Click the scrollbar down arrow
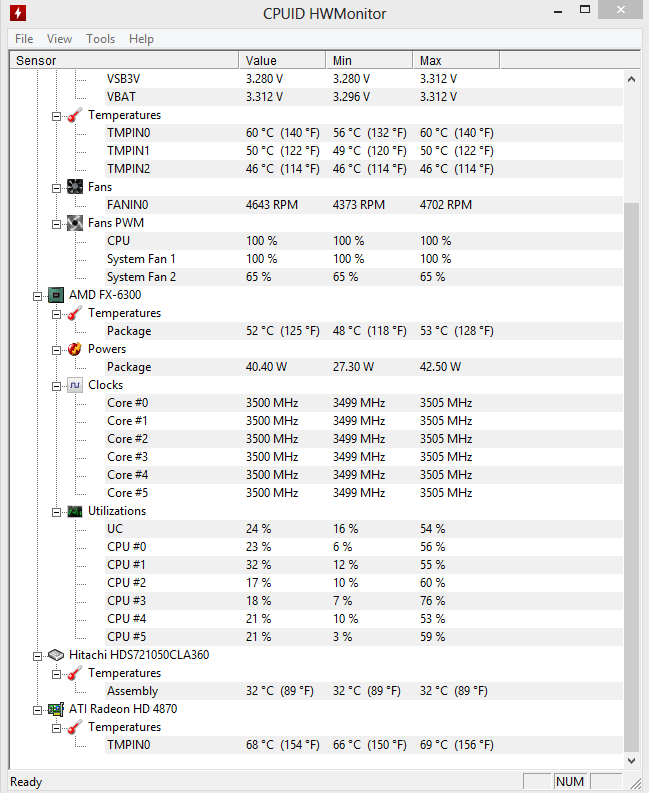 [x=631, y=761]
